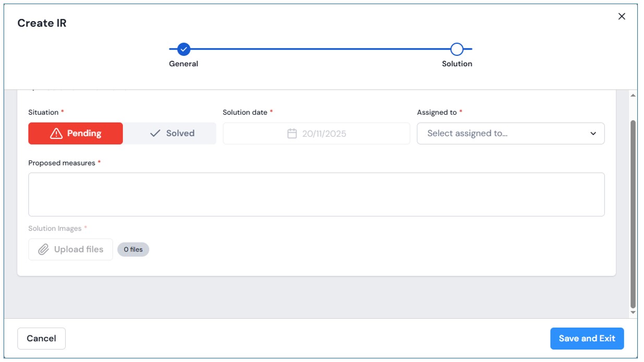The image size is (644, 362).
Task: Click the warning triangle icon on Pending
Action: (56, 134)
